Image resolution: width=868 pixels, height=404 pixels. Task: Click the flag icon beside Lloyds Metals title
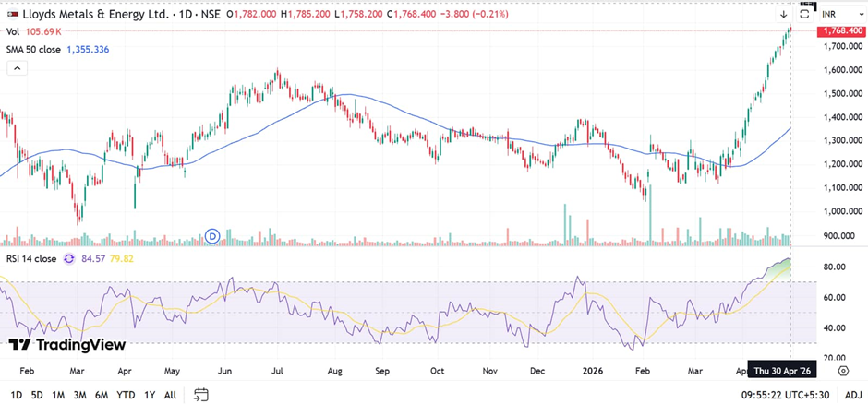coord(11,14)
